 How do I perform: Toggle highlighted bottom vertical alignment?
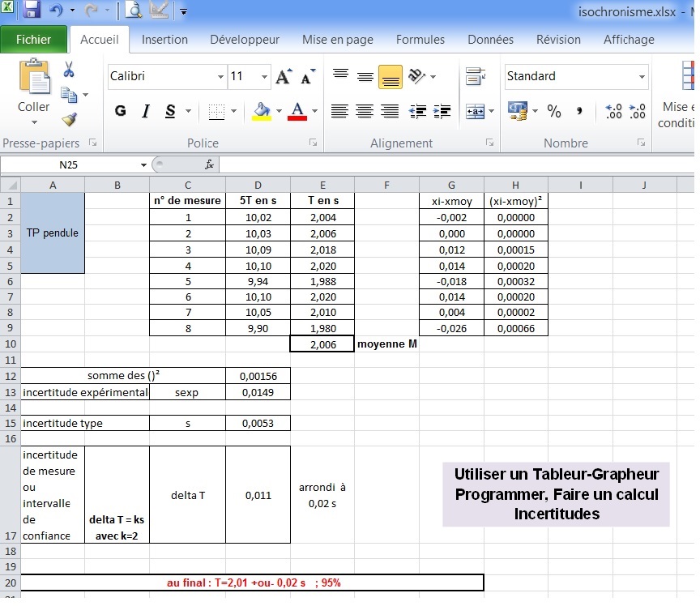391,77
